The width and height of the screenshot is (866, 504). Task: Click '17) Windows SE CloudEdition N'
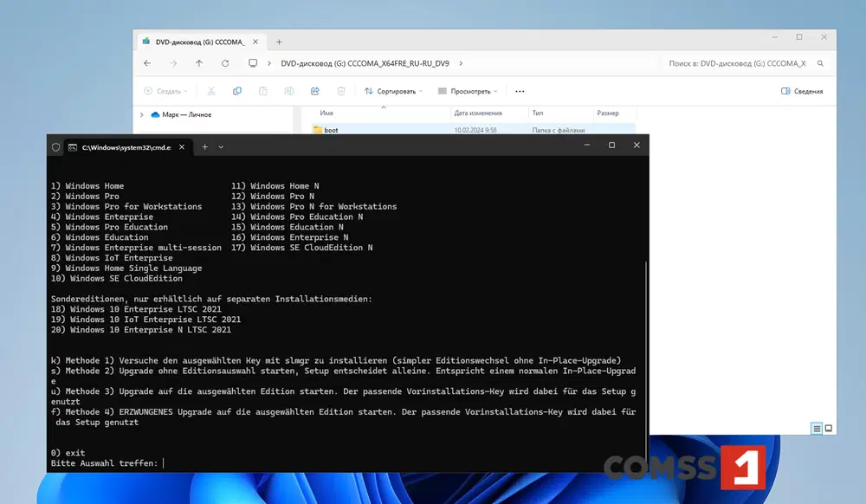pyautogui.click(x=302, y=248)
